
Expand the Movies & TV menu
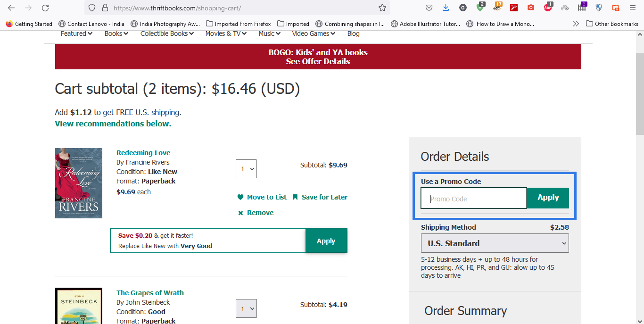(226, 33)
